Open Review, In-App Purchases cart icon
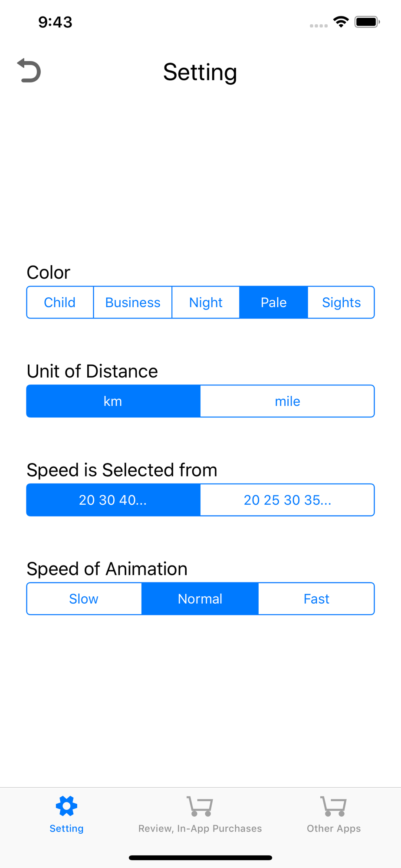This screenshot has height=868, width=401. tap(200, 806)
